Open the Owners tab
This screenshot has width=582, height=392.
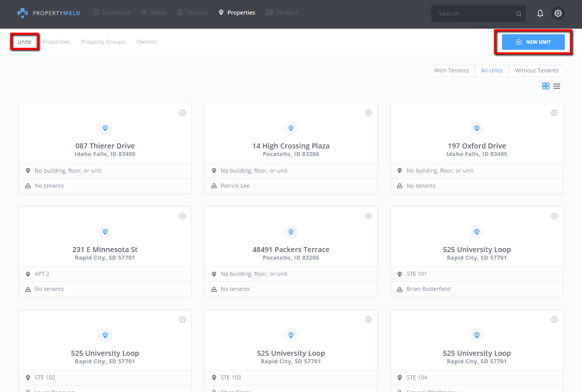click(x=146, y=42)
